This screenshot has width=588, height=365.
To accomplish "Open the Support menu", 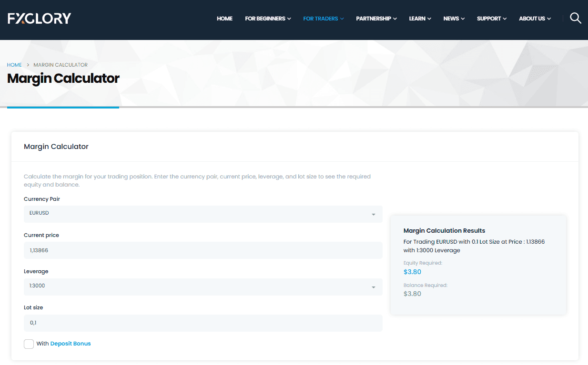I will click(x=492, y=19).
